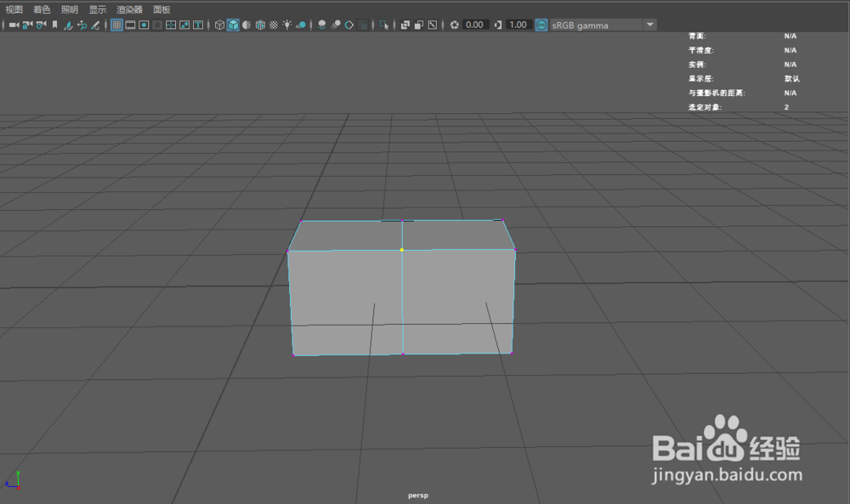
Task: Click the Exposure aperture icon
Action: (x=454, y=25)
